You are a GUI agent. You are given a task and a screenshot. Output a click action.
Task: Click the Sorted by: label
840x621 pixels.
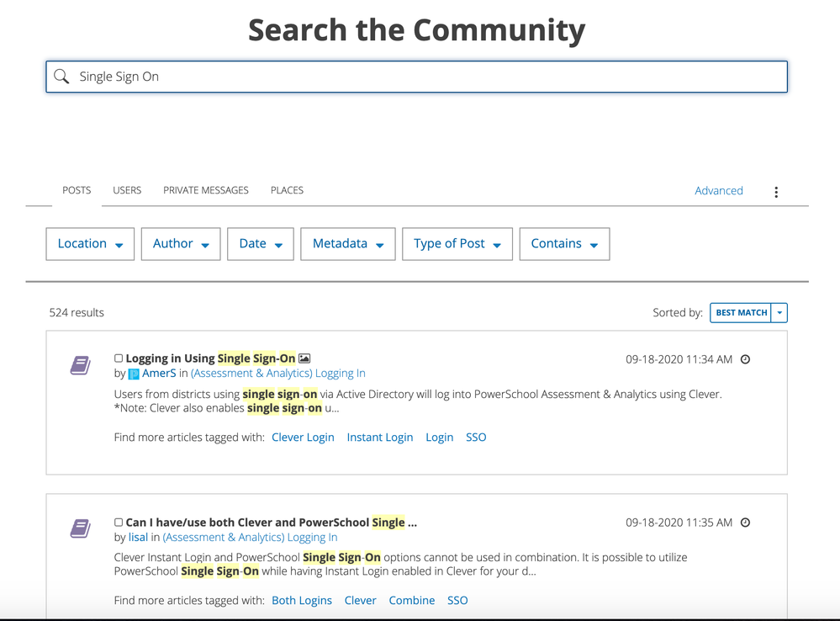click(677, 313)
